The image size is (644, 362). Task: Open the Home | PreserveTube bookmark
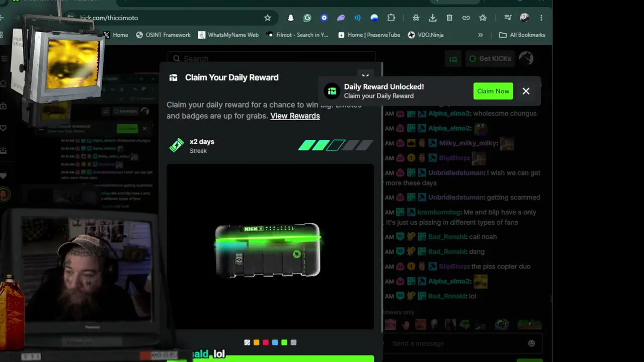coord(369,35)
